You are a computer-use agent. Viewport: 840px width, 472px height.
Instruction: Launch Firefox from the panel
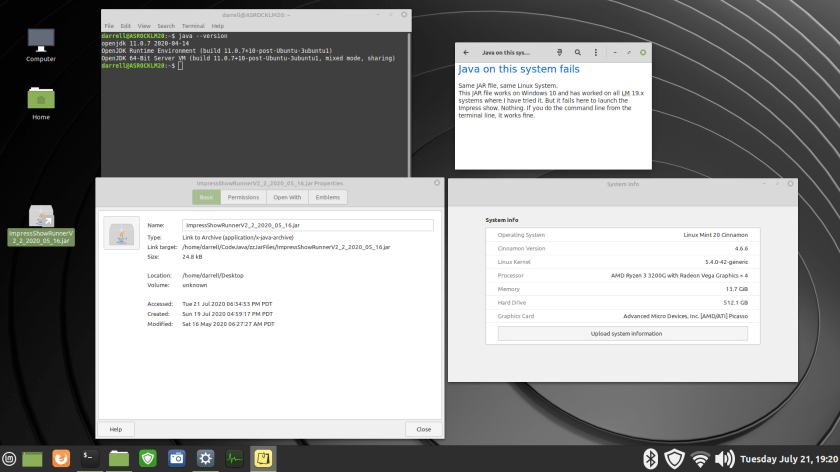[x=61, y=459]
